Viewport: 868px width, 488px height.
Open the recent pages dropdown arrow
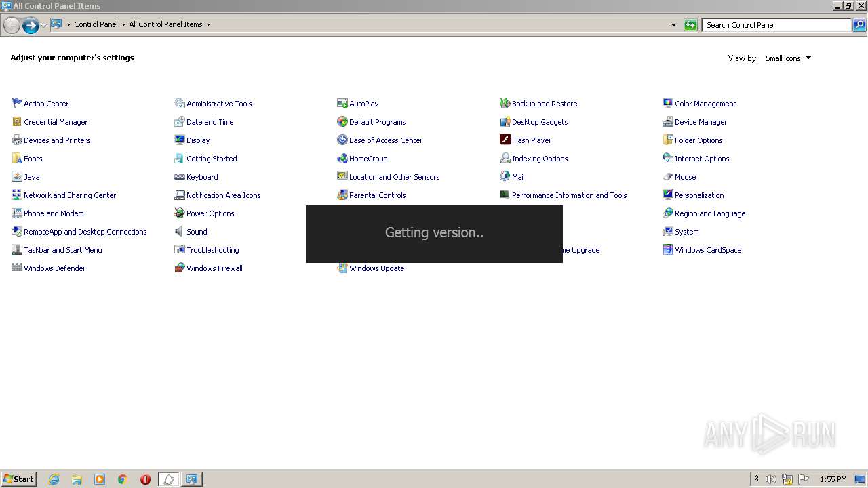pyautogui.click(x=44, y=25)
